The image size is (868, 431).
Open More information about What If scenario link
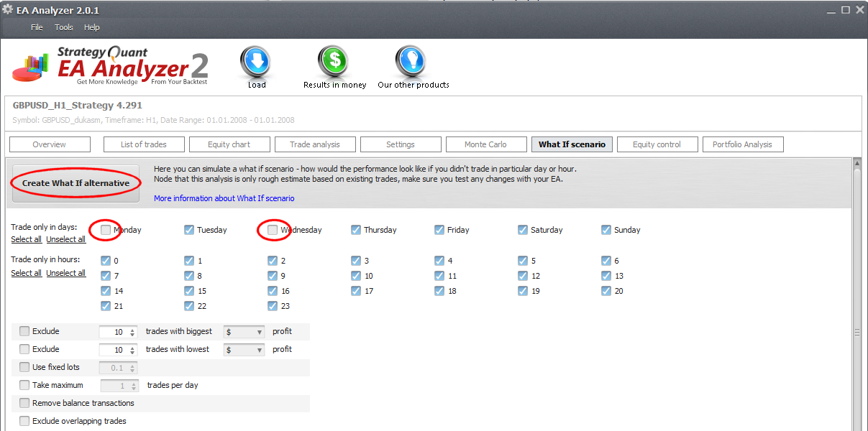pos(224,198)
